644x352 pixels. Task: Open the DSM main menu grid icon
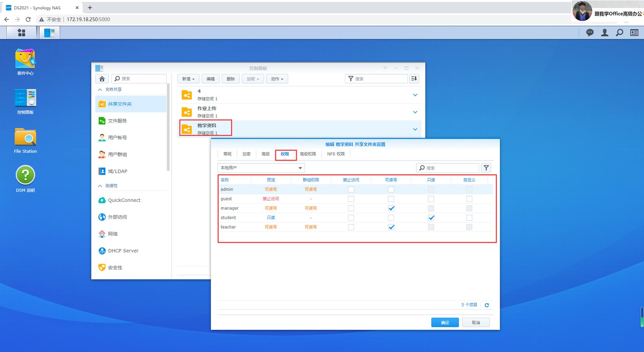(x=22, y=33)
